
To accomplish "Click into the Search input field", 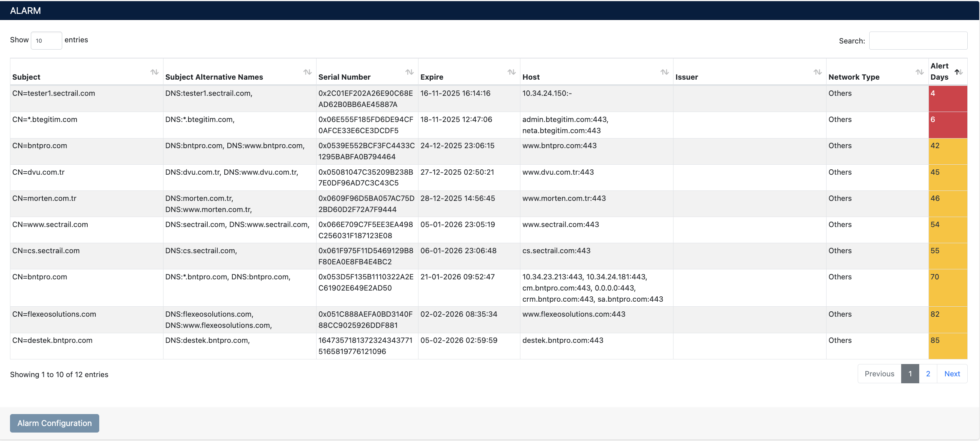I will coord(918,40).
